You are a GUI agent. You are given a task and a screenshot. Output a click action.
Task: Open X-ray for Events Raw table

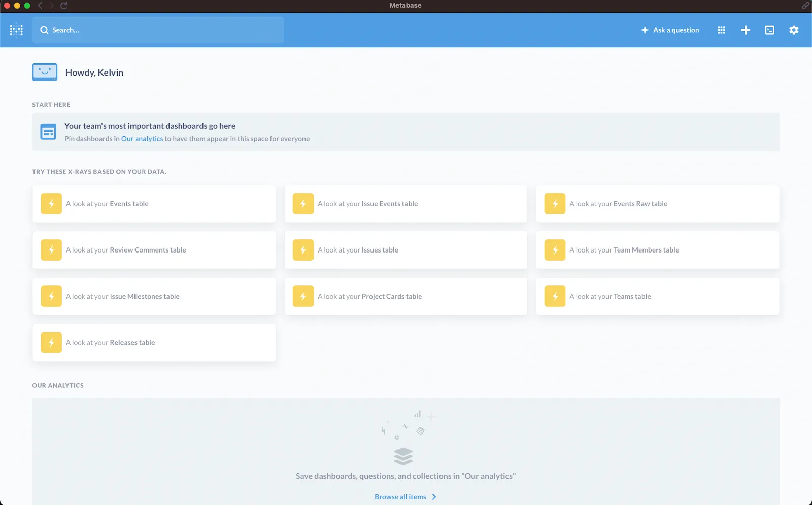(x=658, y=204)
